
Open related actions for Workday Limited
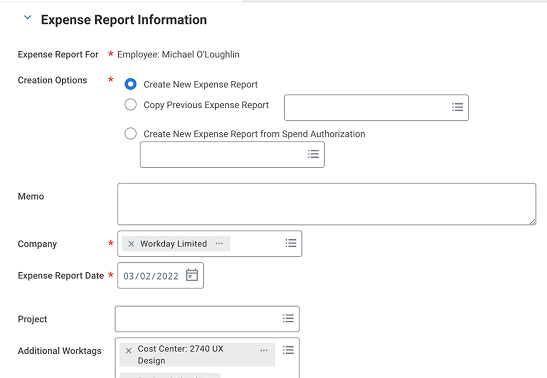coord(219,243)
